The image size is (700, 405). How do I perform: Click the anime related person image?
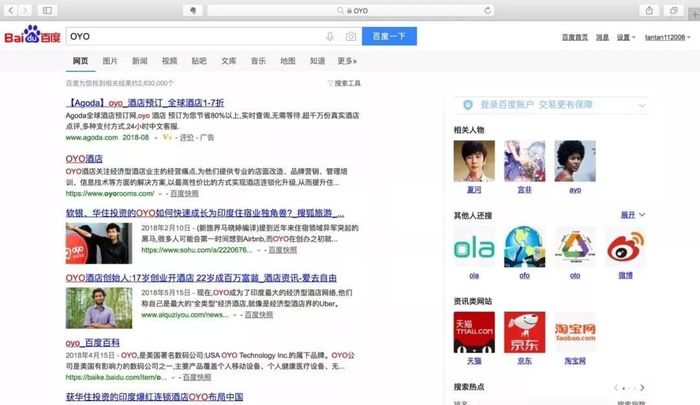click(525, 161)
